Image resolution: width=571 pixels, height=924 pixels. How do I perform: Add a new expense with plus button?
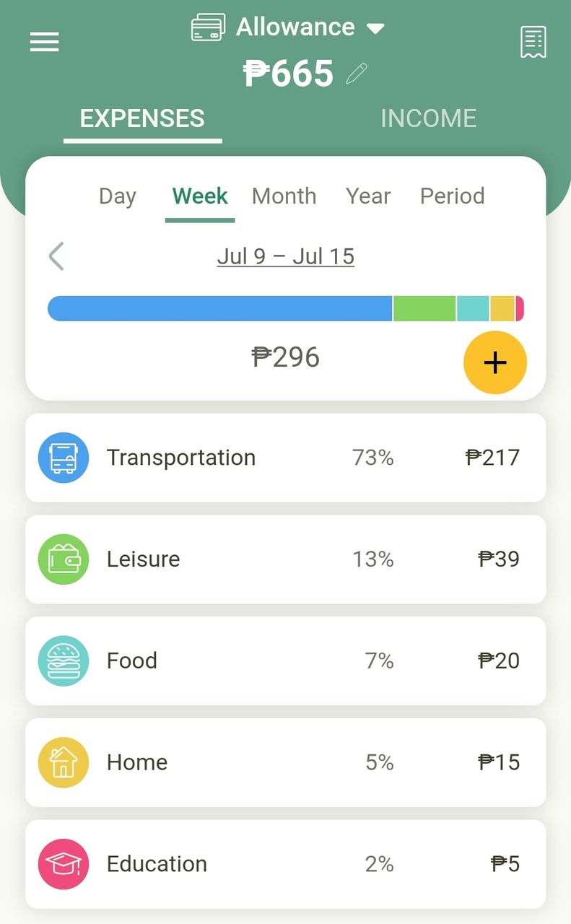(495, 362)
